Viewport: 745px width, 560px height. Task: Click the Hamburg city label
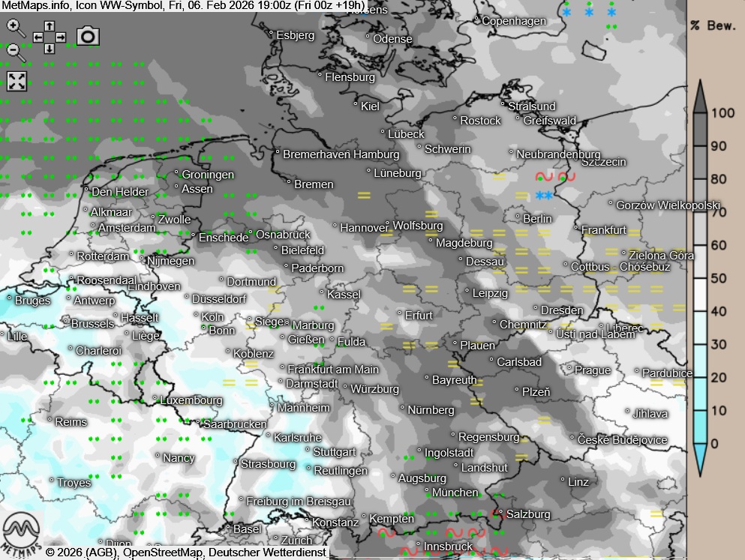(x=376, y=154)
